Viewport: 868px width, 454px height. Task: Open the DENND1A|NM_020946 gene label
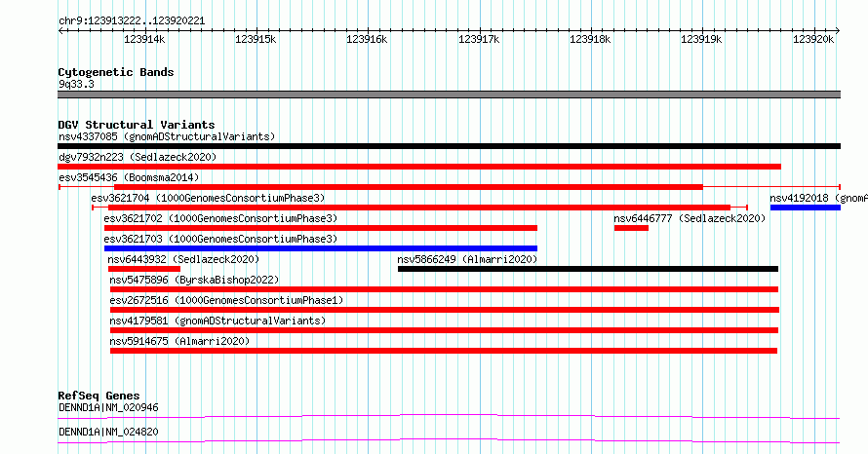point(108,407)
